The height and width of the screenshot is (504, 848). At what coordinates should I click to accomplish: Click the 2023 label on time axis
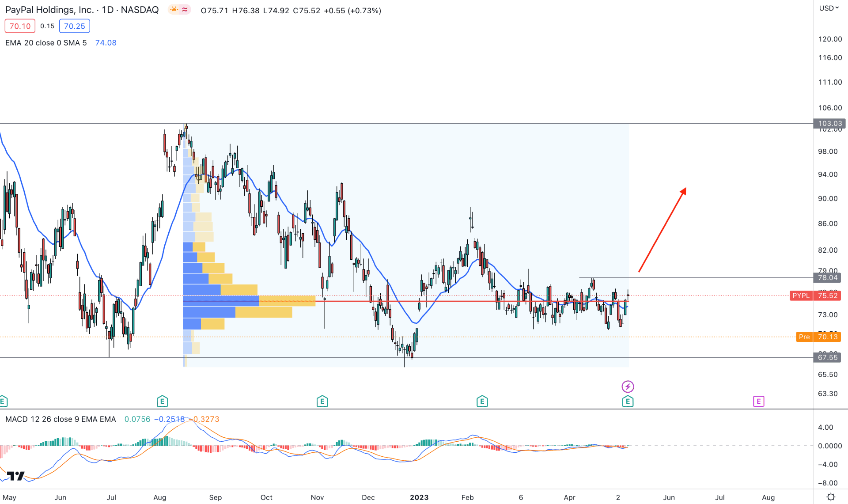pos(419,497)
